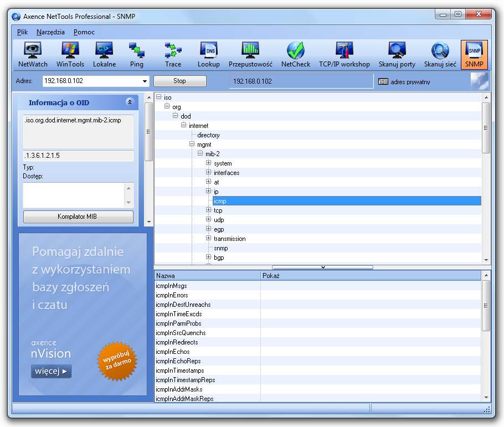Click the results table vertical scrollbar thumb
This screenshot has width=504, height=427.
(x=486, y=306)
